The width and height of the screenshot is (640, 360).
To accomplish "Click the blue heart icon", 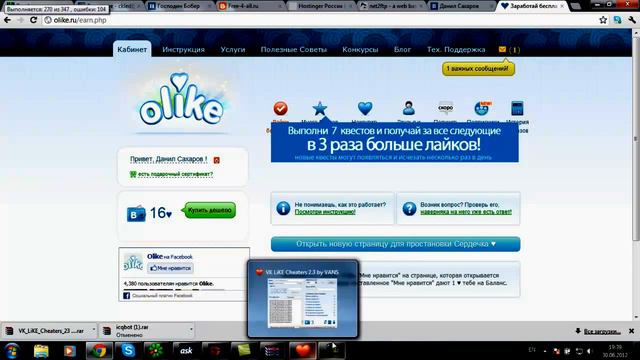I will coord(365,109).
